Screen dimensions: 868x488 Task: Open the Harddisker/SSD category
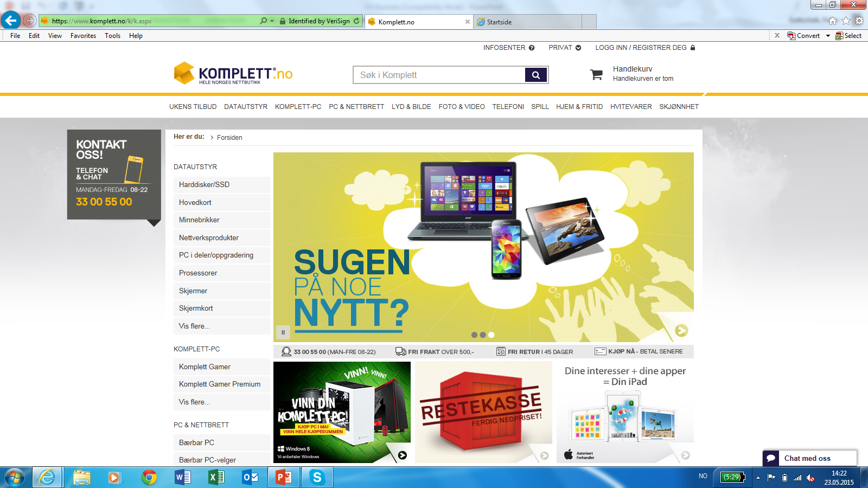pos(222,184)
